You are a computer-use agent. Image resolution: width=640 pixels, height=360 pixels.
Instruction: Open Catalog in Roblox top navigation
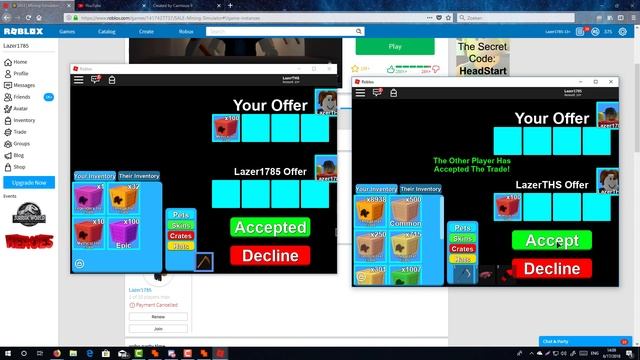click(107, 31)
